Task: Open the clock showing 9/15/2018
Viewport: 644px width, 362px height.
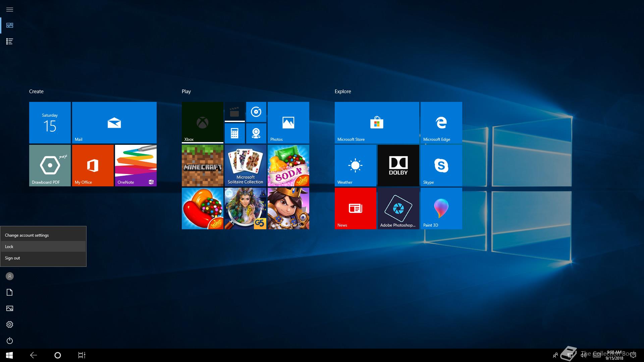Action: coord(614,355)
